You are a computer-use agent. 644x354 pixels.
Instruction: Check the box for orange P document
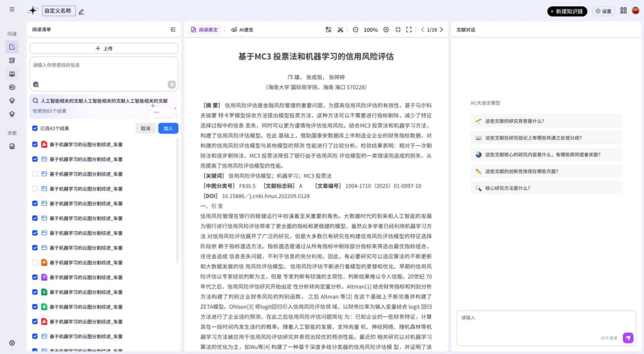click(x=35, y=262)
